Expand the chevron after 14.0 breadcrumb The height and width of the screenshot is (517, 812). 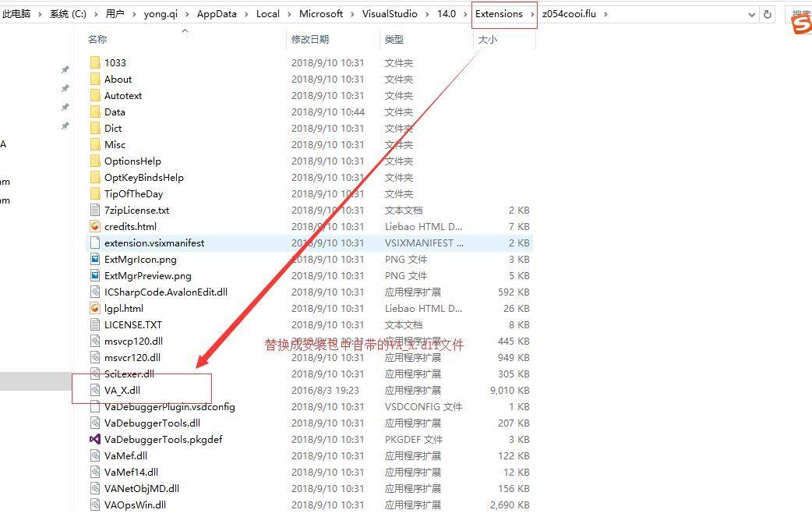tap(465, 15)
